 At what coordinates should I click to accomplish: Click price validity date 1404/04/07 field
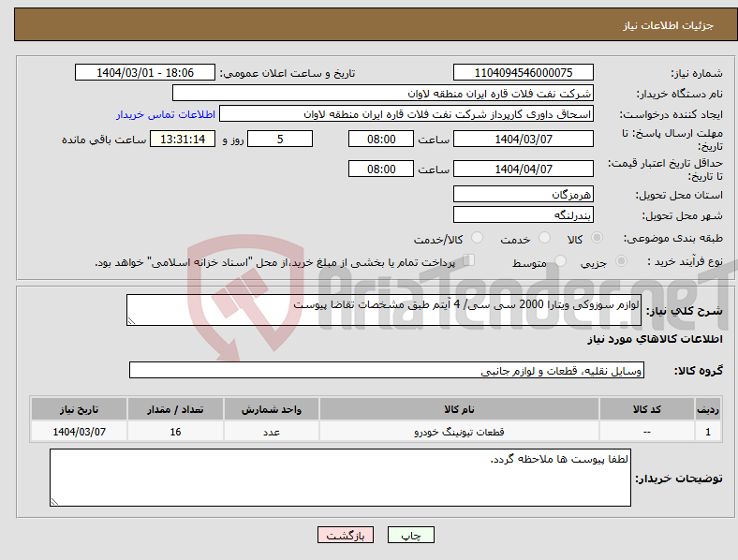[523, 169]
